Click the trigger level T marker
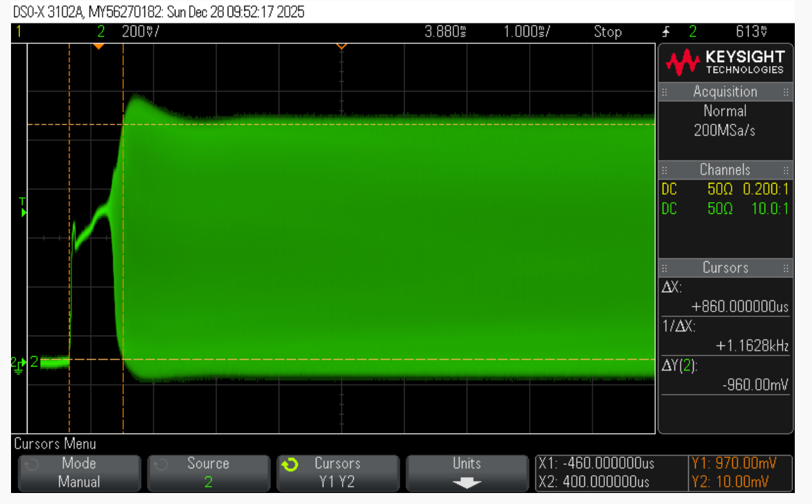Screen dimensions: 812x504 coord(23,207)
